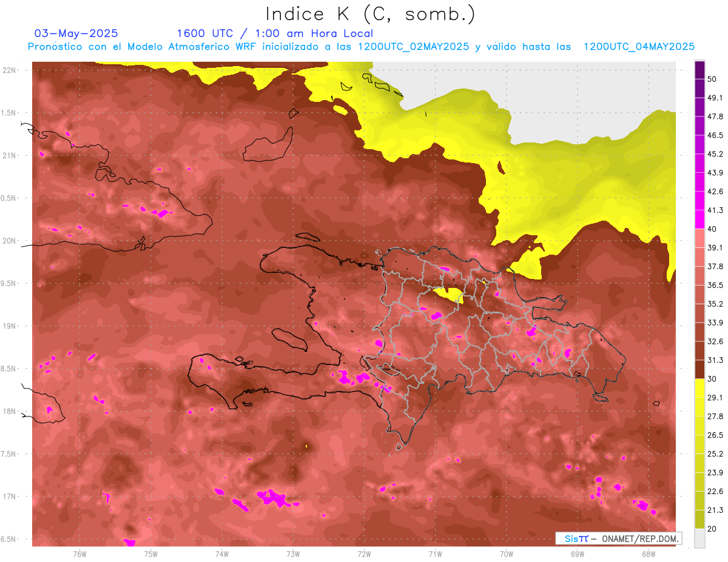Screen dimensions: 728x562
Task: Click the 72W longitude axis label
Action: 364,554
